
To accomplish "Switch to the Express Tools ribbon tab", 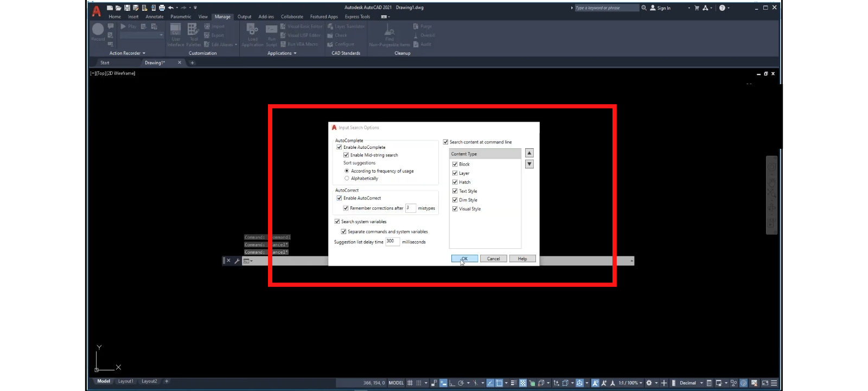I will (x=358, y=17).
